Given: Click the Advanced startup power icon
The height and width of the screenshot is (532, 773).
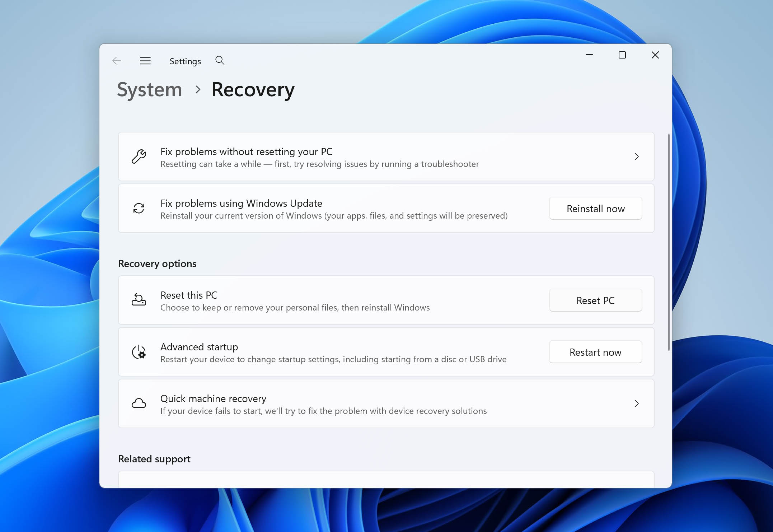Looking at the screenshot, I should [x=140, y=352].
